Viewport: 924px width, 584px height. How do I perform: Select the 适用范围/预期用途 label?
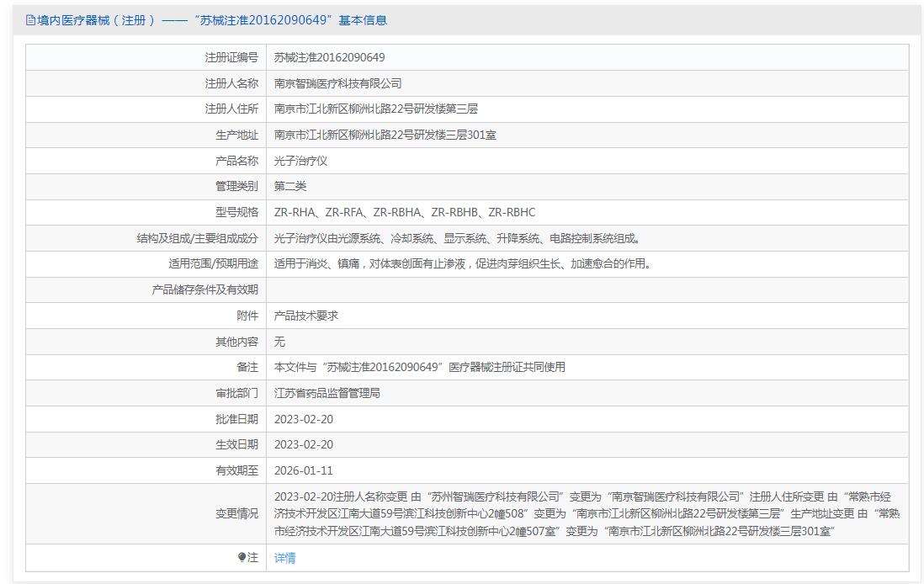(x=213, y=263)
